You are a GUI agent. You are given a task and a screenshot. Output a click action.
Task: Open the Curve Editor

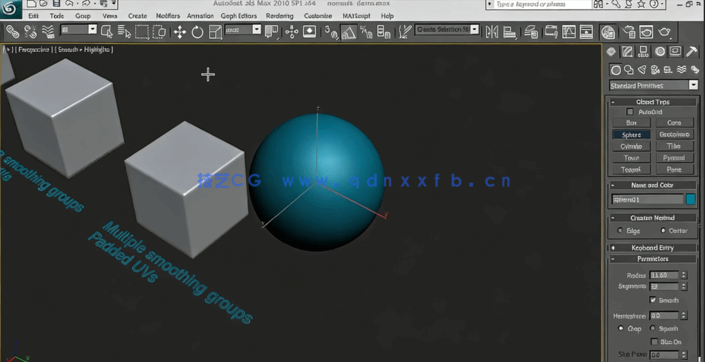[x=569, y=32]
